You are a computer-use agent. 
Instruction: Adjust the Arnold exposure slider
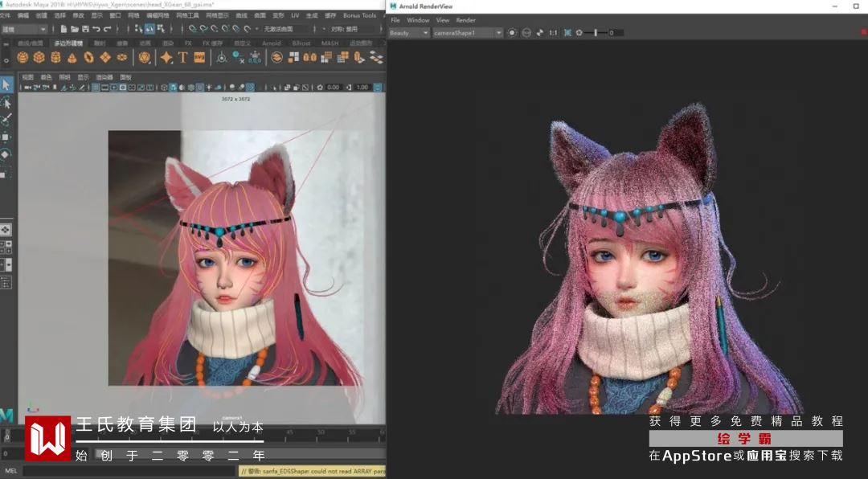[596, 33]
